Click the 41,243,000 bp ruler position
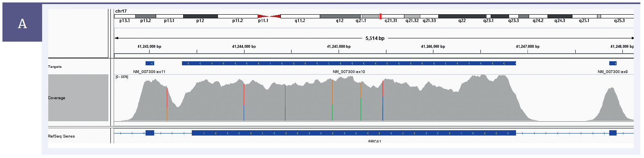The width and height of the screenshot is (644, 158). coord(149,47)
